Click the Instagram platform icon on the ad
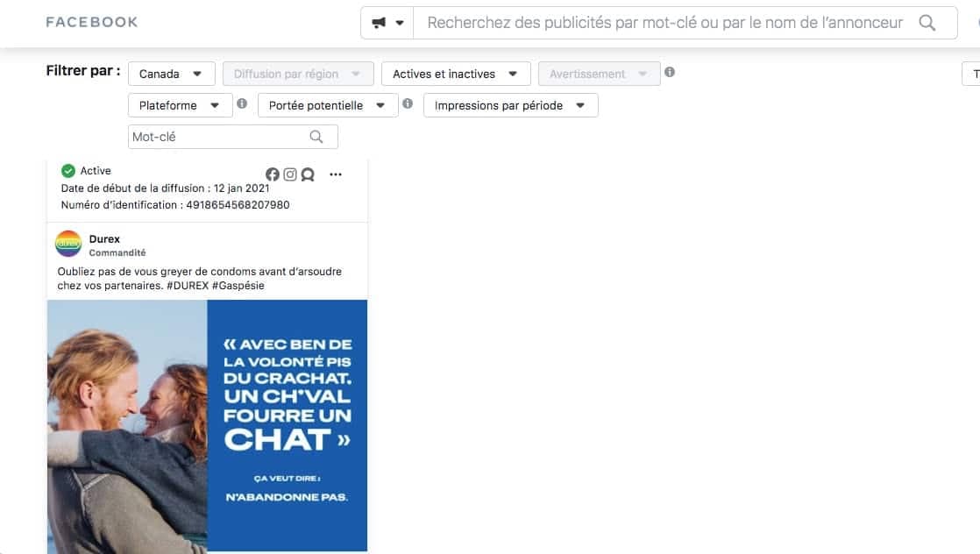980x554 pixels. pos(290,174)
